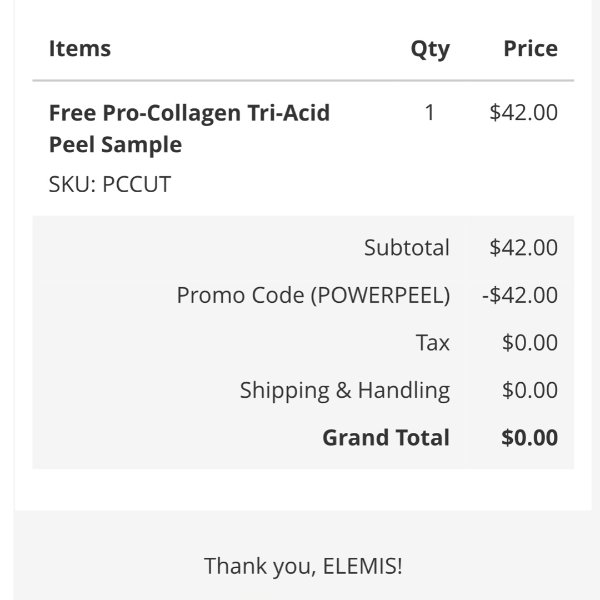The width and height of the screenshot is (600, 600).
Task: Click the Peel Sample second title line
Action: (x=116, y=145)
